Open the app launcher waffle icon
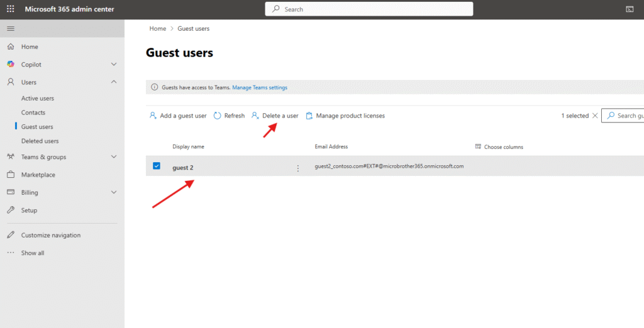This screenshot has width=644, height=328. [x=10, y=9]
